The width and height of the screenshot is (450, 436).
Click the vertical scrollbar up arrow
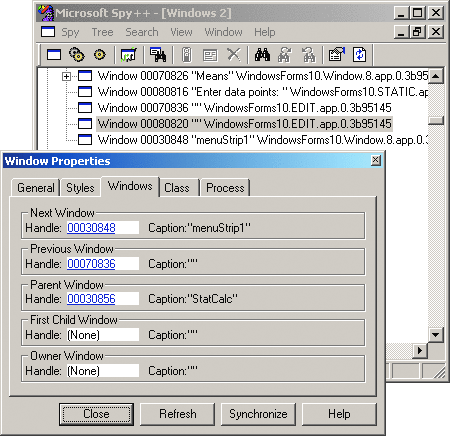[435, 76]
